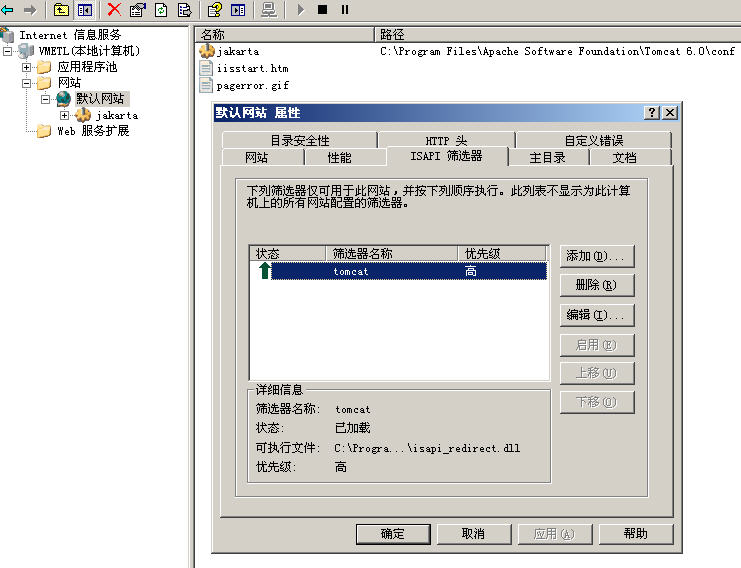Click the Connect to computer toolbar icon

269,9
